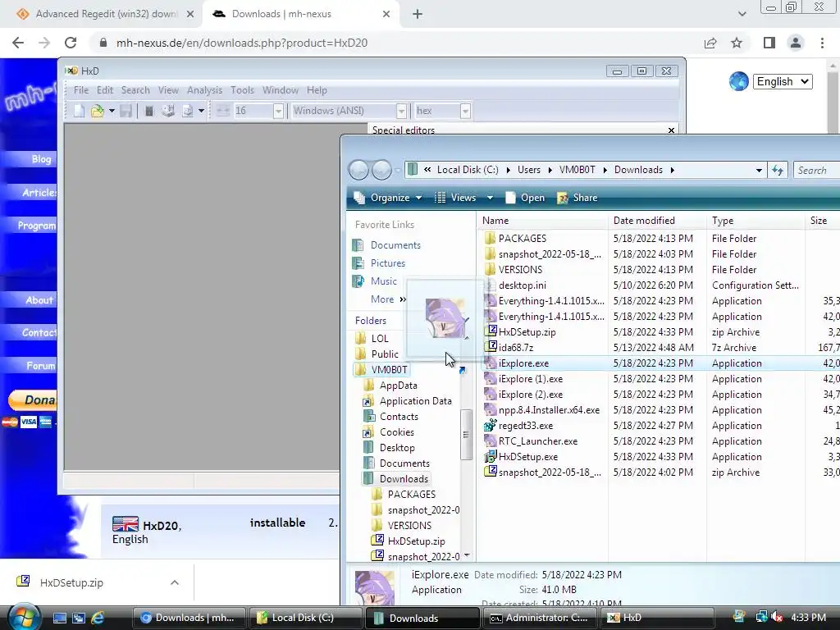This screenshot has width=840, height=630.
Task: Select VM0B0T folder in tree
Action: tap(389, 370)
